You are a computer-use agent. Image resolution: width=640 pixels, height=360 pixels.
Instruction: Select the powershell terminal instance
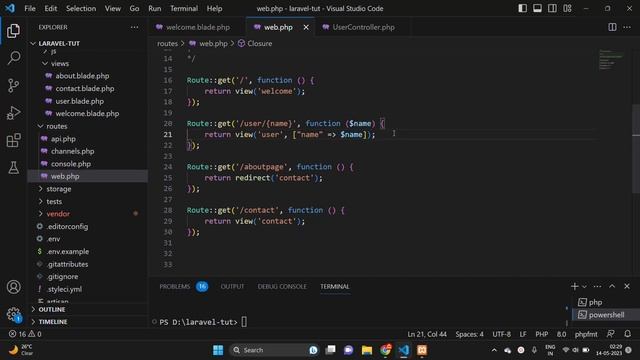606,315
